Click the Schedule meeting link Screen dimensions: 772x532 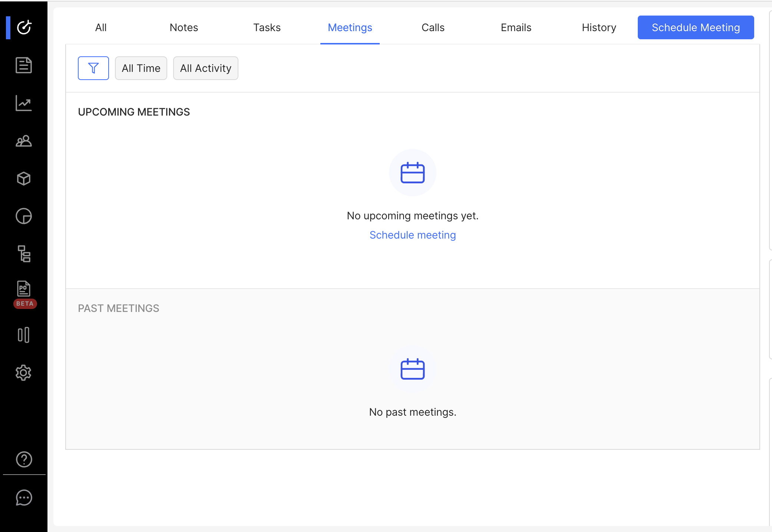click(412, 235)
